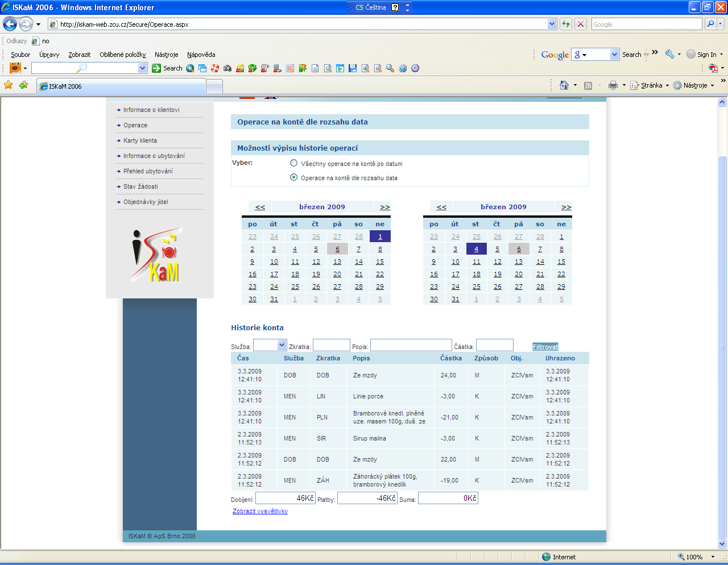Expand the Nástroje command bar menu with gear
The image size is (728, 565).
693,85
